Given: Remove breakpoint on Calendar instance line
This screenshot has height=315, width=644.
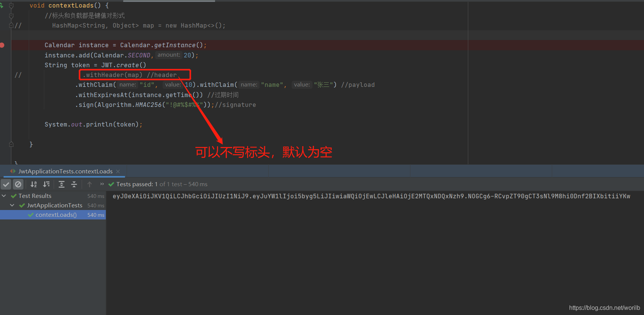Looking at the screenshot, I should (2, 45).
